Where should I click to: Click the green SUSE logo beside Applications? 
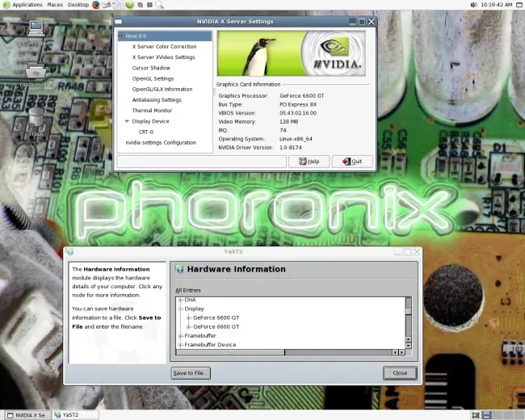(6, 5)
